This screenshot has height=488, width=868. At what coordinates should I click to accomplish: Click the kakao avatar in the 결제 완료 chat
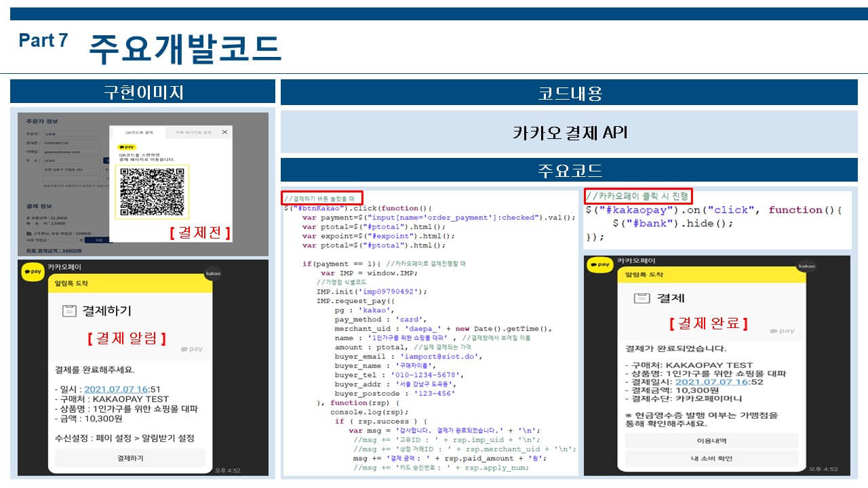[806, 266]
